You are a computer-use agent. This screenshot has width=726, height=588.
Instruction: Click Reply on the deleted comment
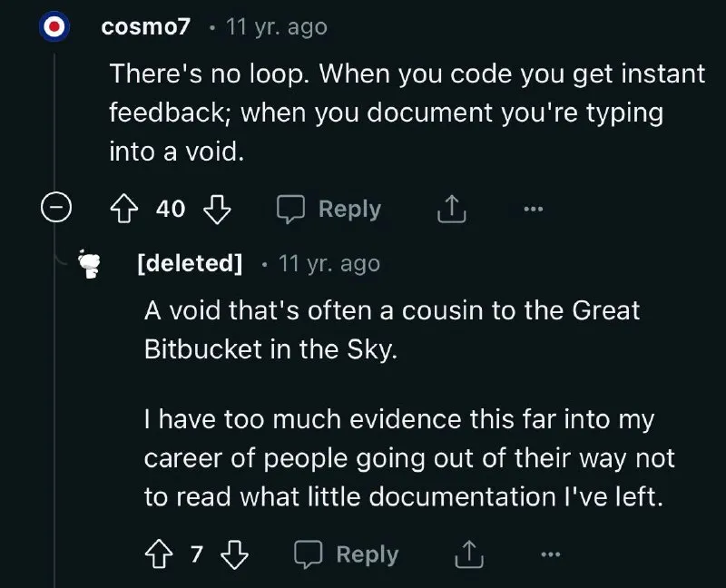click(x=367, y=554)
